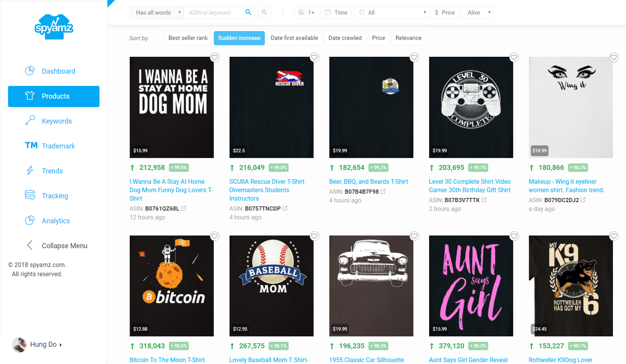The image size is (626, 364).
Task: Click the grey advanced search icon button
Action: click(264, 12)
